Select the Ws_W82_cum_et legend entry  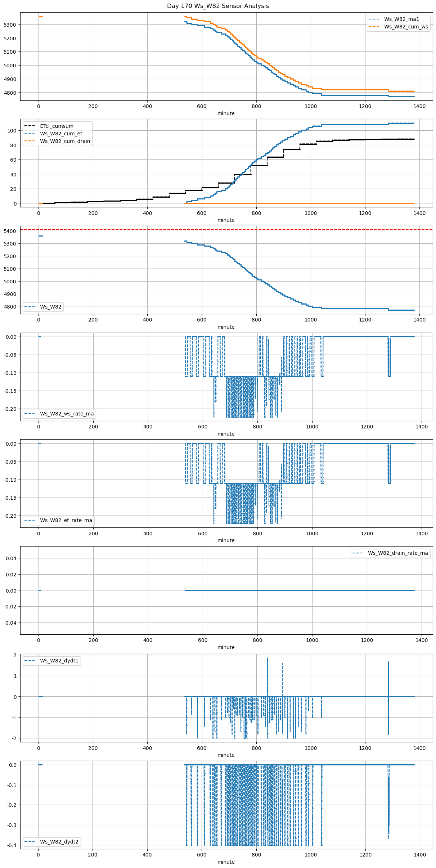point(61,134)
